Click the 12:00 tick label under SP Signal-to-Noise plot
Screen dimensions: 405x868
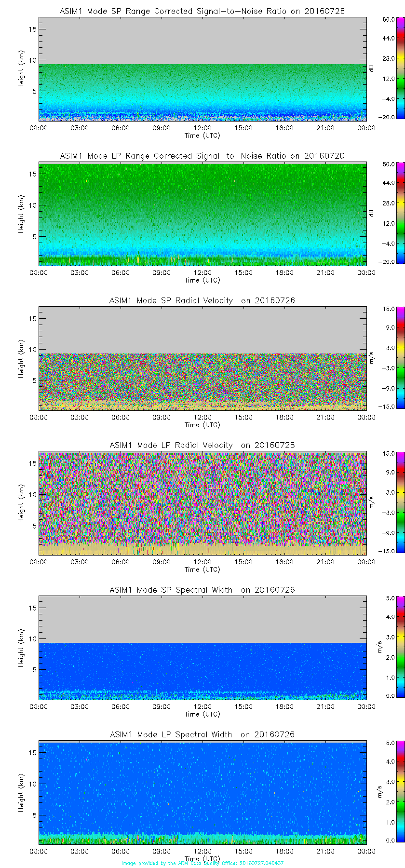(202, 128)
